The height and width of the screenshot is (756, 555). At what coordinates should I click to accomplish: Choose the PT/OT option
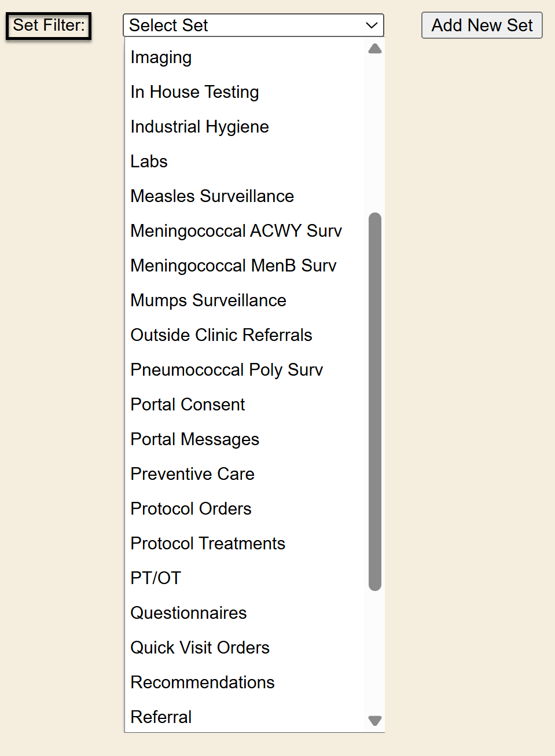(156, 578)
